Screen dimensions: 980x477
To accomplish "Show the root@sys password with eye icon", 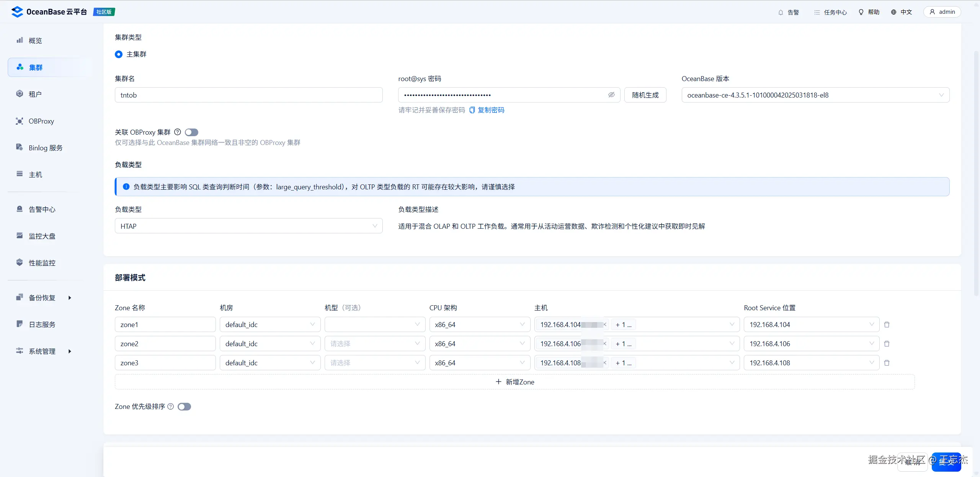I will pyautogui.click(x=611, y=95).
